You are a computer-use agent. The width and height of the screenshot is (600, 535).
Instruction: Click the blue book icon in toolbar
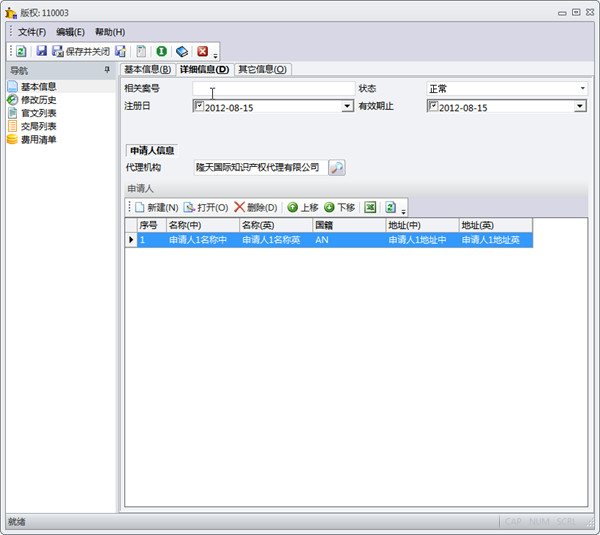pos(182,51)
